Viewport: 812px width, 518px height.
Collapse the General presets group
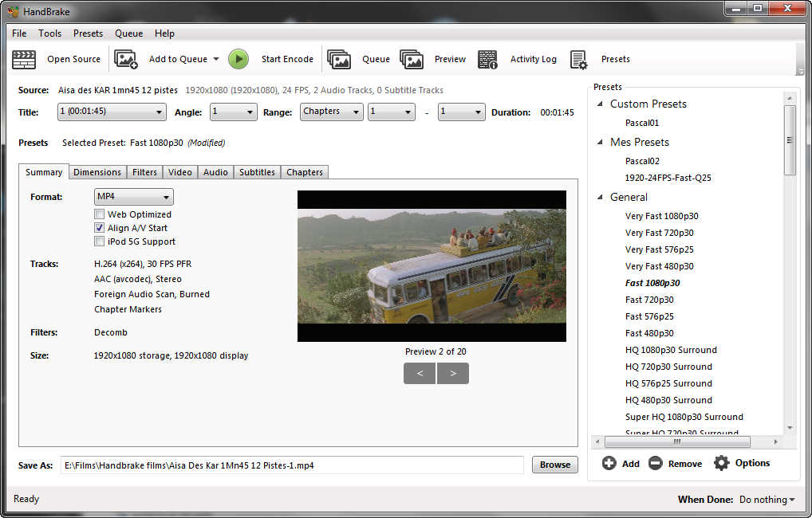(600, 197)
